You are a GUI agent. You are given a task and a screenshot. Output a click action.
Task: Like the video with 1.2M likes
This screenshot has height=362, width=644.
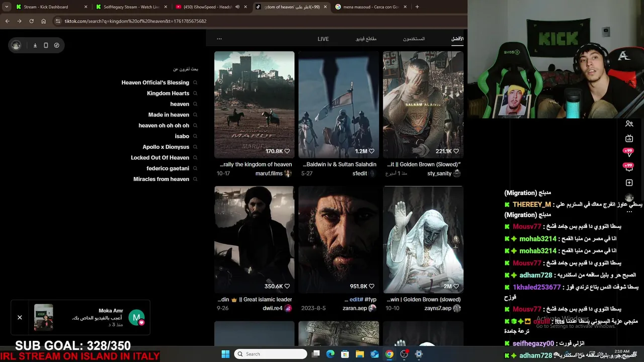372,151
